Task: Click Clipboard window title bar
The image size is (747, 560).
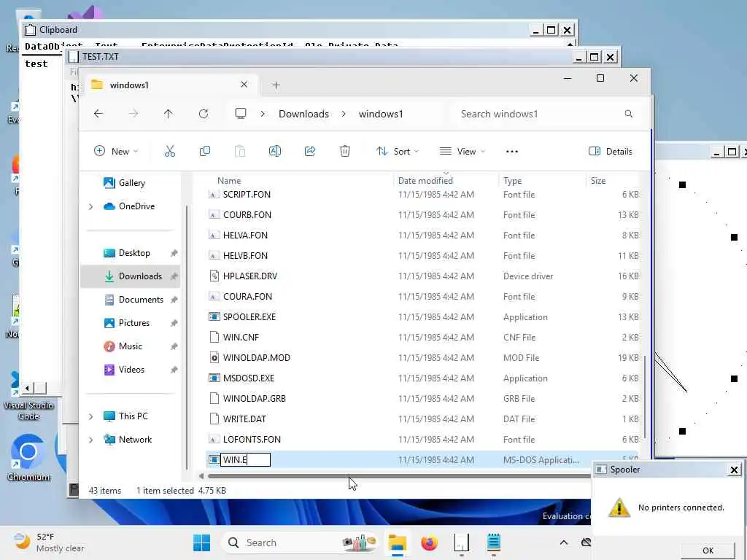Action: pos(276,30)
